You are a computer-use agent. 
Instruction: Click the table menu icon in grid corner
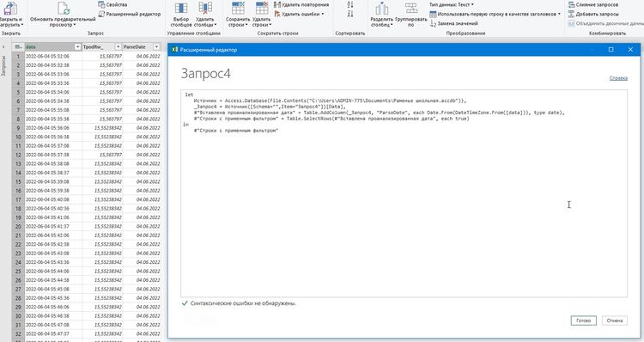click(x=18, y=47)
